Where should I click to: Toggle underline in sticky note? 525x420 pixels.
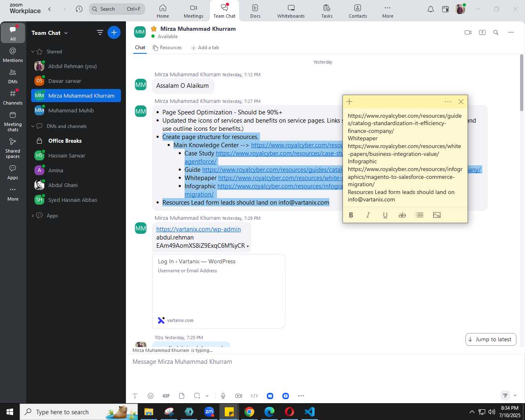(385, 215)
